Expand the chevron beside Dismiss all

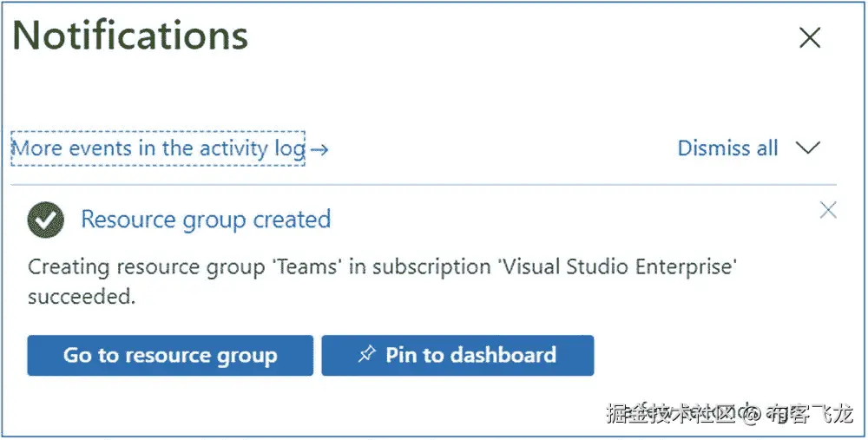pyautogui.click(x=808, y=148)
